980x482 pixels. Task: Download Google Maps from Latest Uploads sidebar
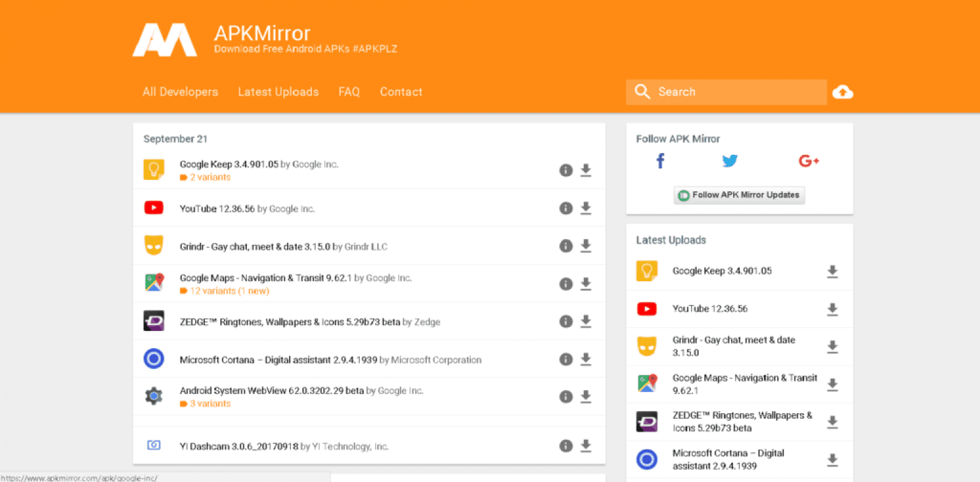pos(832,384)
